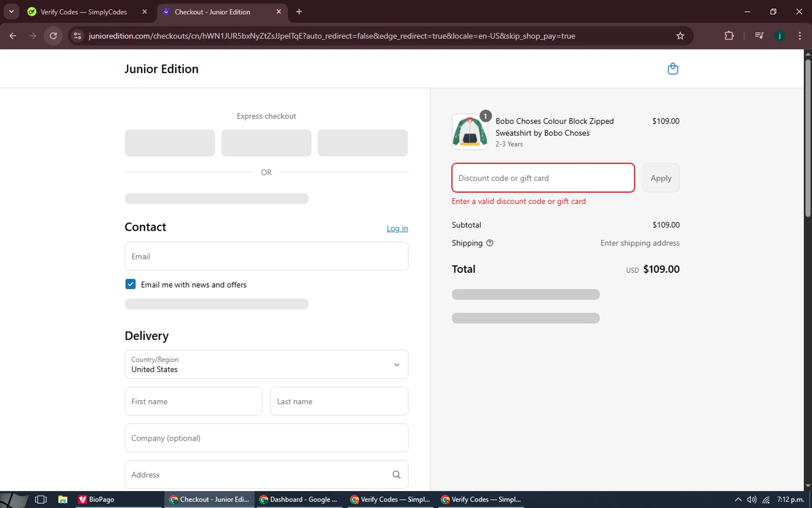Click the browser address bar URL
Screen dimensions: 812x508
(x=332, y=36)
